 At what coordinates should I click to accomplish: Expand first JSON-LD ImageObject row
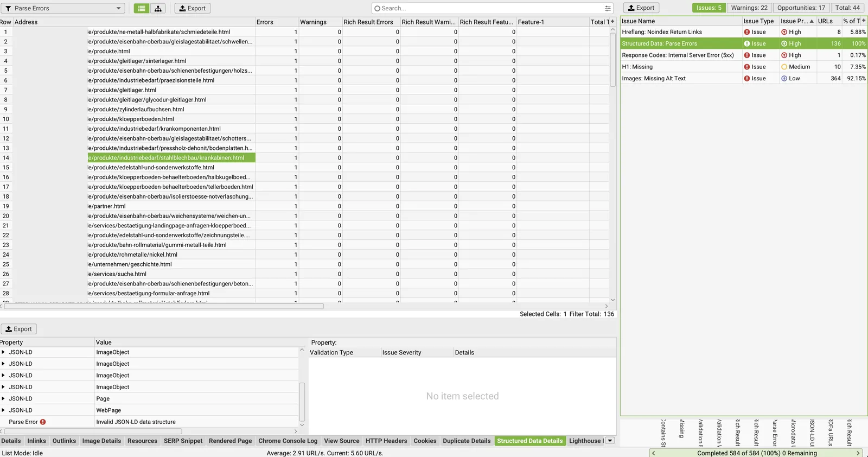tap(3, 352)
